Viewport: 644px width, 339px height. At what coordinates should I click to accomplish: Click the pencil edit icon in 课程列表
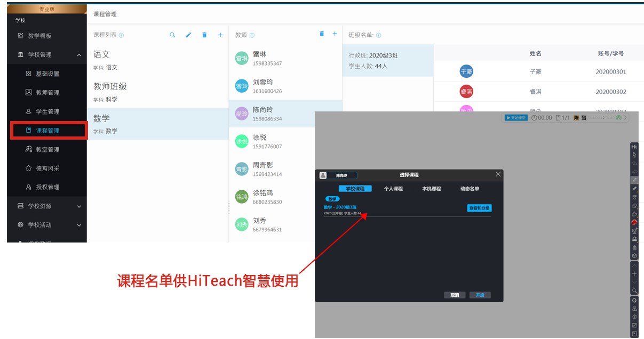(x=188, y=35)
